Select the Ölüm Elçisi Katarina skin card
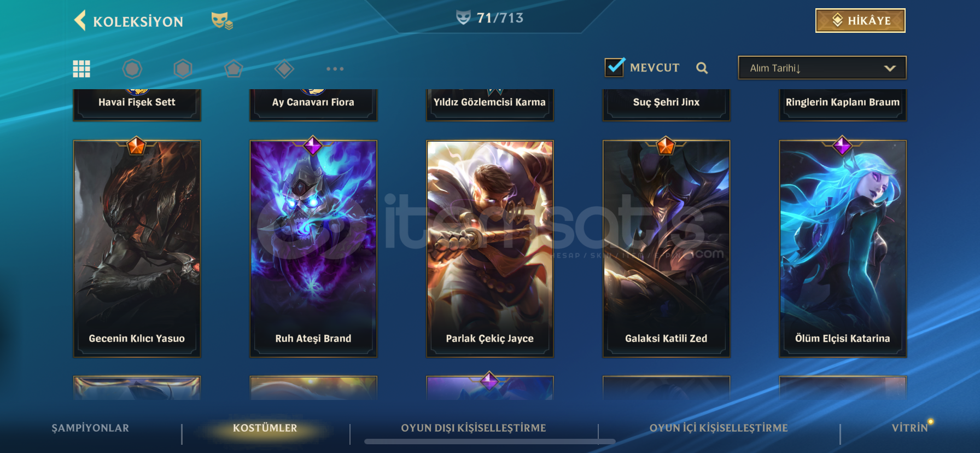This screenshot has width=980, height=453. point(843,249)
